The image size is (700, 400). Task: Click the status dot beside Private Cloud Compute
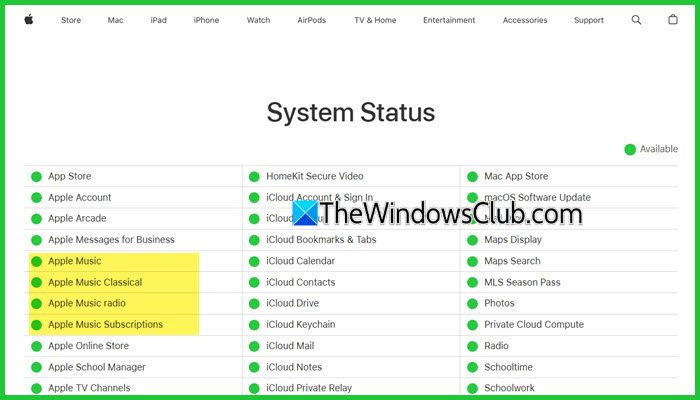click(472, 325)
